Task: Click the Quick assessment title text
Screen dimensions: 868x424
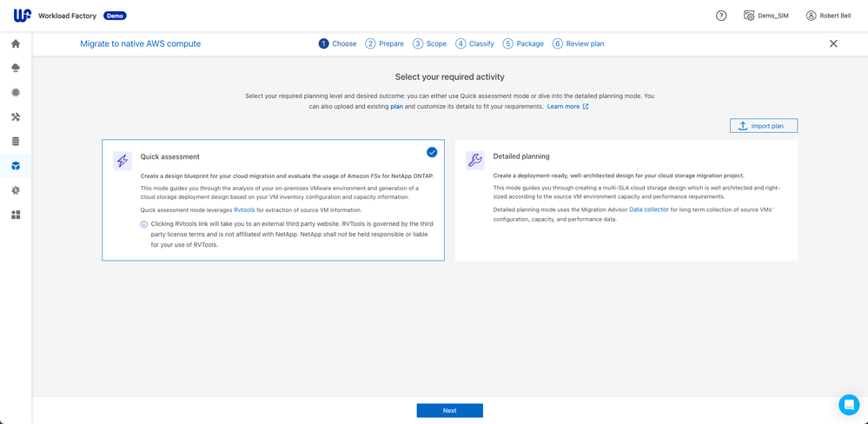Action: 170,156
